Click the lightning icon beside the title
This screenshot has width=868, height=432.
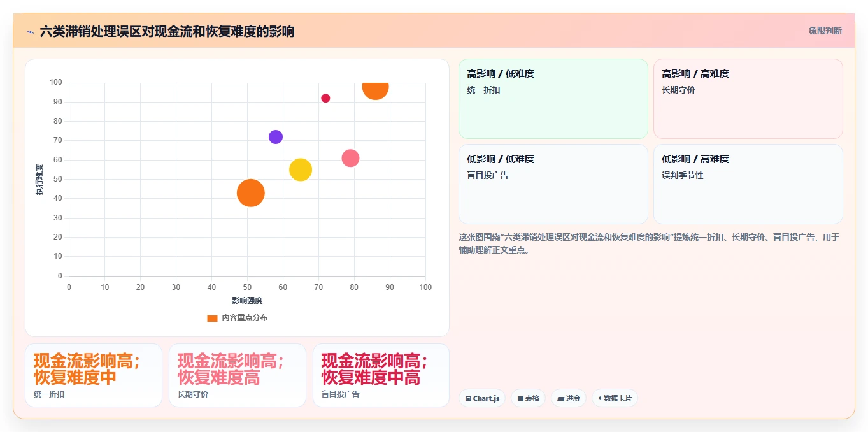click(x=30, y=32)
